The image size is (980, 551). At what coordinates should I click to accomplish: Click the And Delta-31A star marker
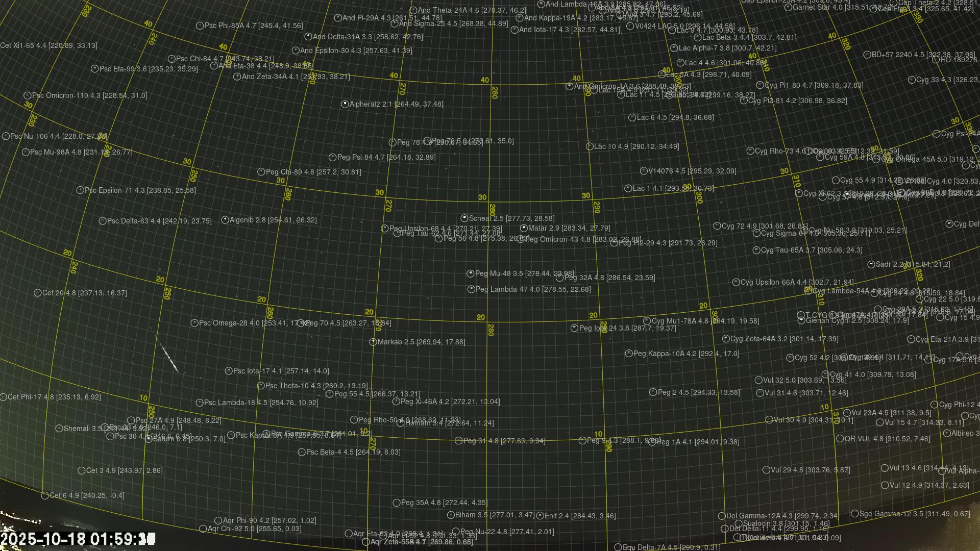tap(308, 37)
